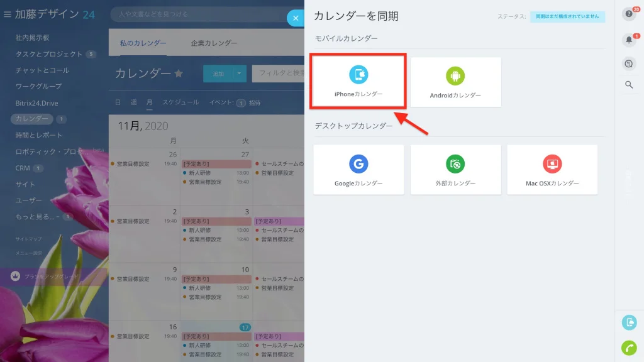The height and width of the screenshot is (362, 644).
Task: Select today's date 17 in calendar
Action: coord(245,327)
